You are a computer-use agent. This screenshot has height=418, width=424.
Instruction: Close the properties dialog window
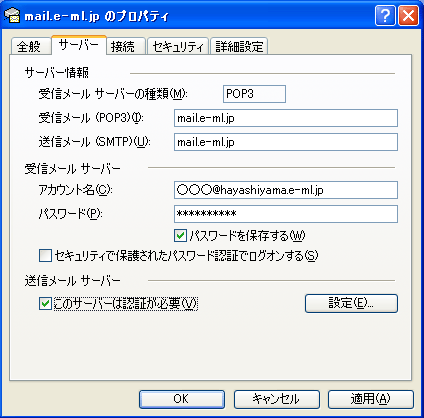tap(408, 15)
